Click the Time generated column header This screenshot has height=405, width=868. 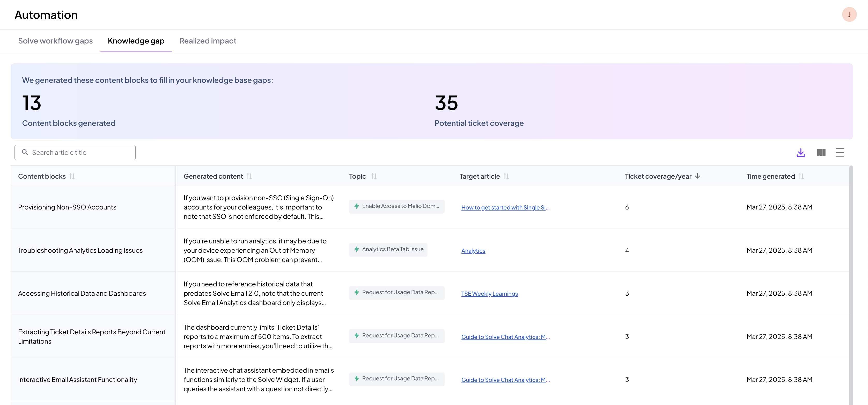click(x=770, y=176)
